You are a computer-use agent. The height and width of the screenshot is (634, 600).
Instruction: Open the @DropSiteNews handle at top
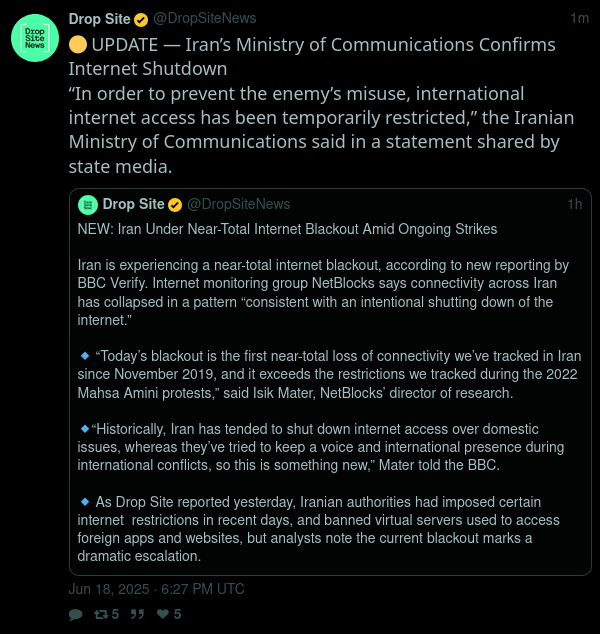coord(205,19)
